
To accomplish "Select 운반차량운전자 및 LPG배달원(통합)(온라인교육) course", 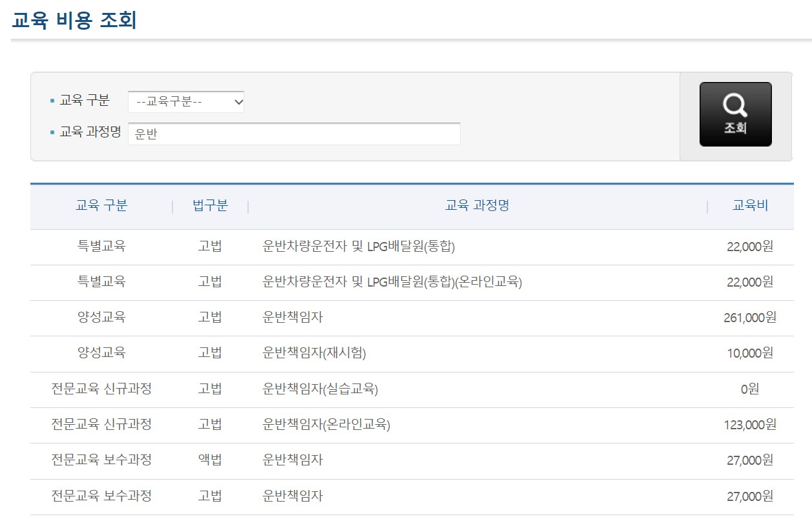I will [x=392, y=282].
